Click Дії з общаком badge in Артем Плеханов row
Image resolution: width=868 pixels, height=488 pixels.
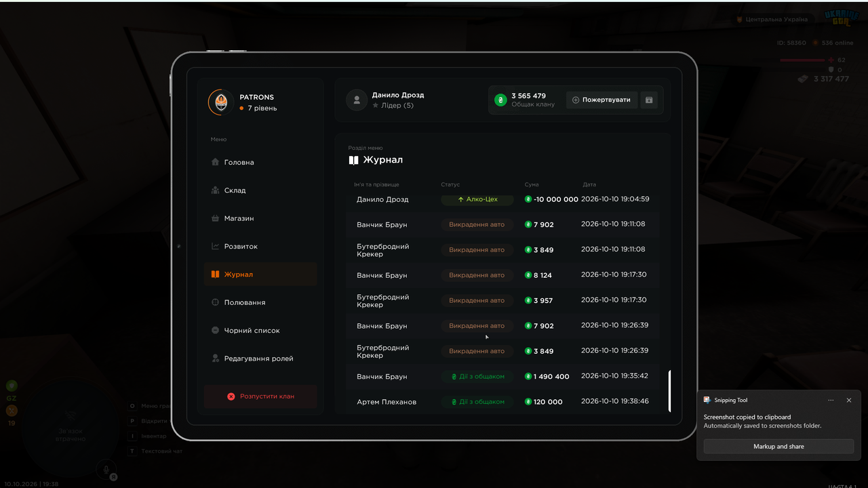tap(477, 402)
